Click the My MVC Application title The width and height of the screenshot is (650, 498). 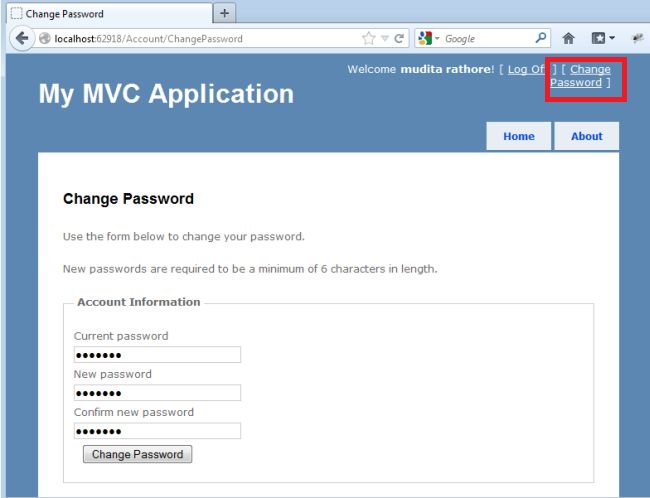click(x=166, y=94)
